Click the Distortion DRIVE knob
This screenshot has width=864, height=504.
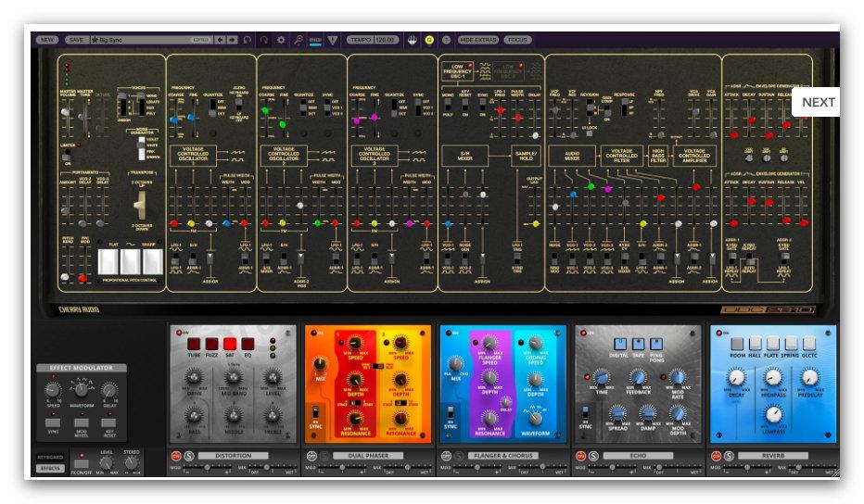(194, 377)
